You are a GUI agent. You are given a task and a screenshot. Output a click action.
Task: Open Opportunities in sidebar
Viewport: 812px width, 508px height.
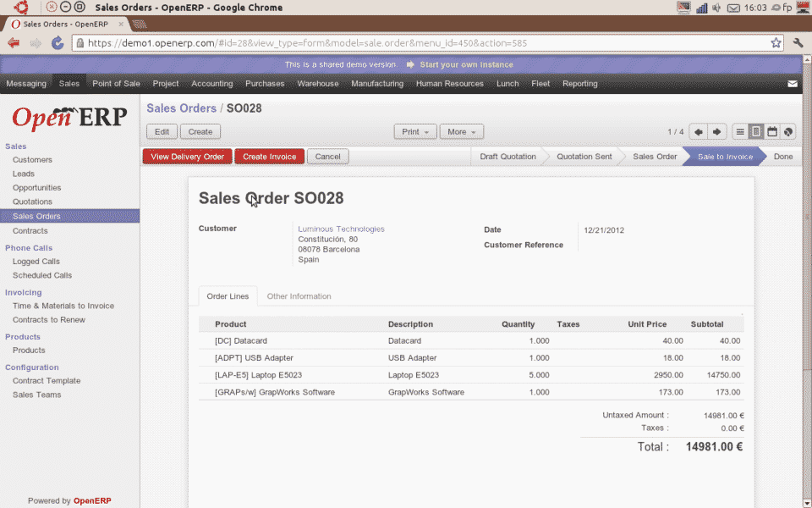pyautogui.click(x=36, y=188)
